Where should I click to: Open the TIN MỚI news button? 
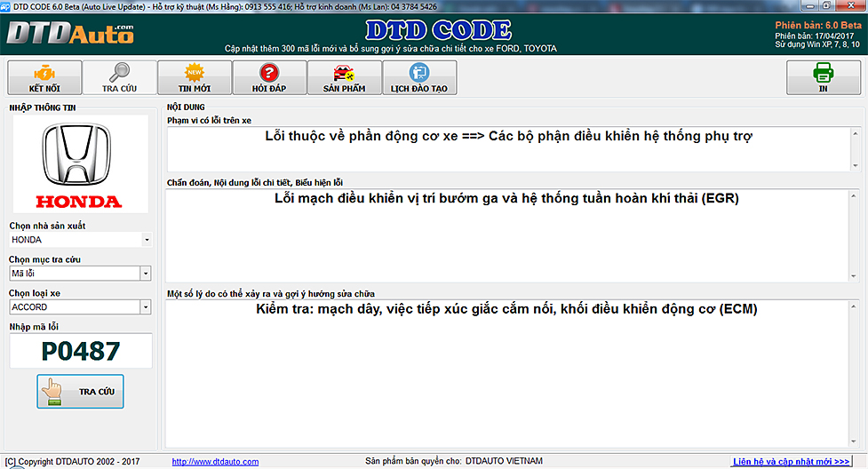(x=195, y=77)
